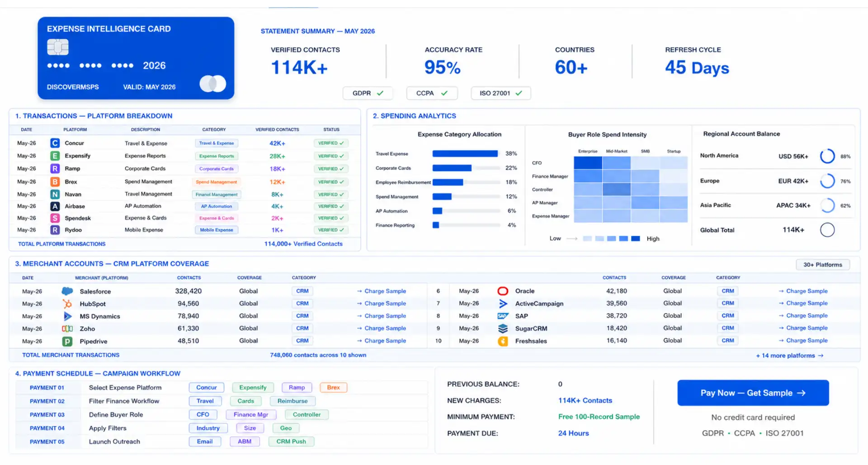Screen dimensions: 868x465
Task: Select Industry chip in Payment 04
Action: pos(208,428)
